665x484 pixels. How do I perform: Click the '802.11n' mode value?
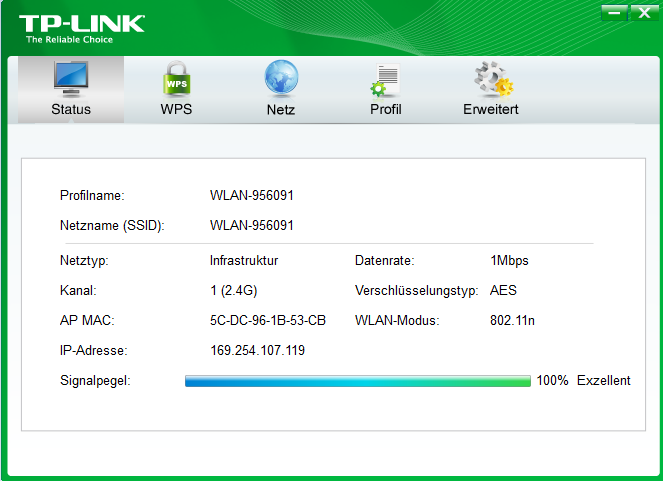tap(512, 321)
